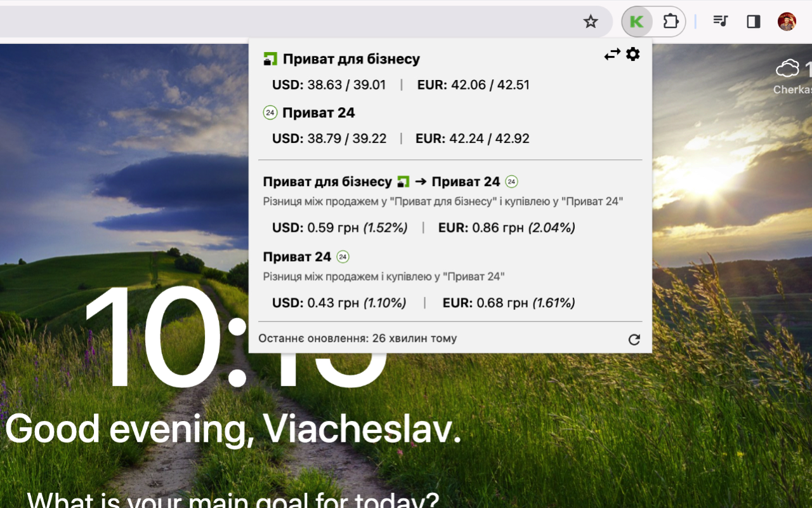Click 'Останнє оновлення: 26 хвилин тому' status text

point(358,338)
